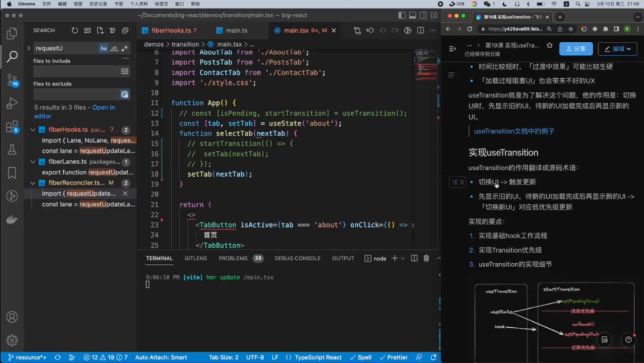The width and height of the screenshot is (644, 363).
Task: Click the blue 分享 share button
Action: pos(575,48)
